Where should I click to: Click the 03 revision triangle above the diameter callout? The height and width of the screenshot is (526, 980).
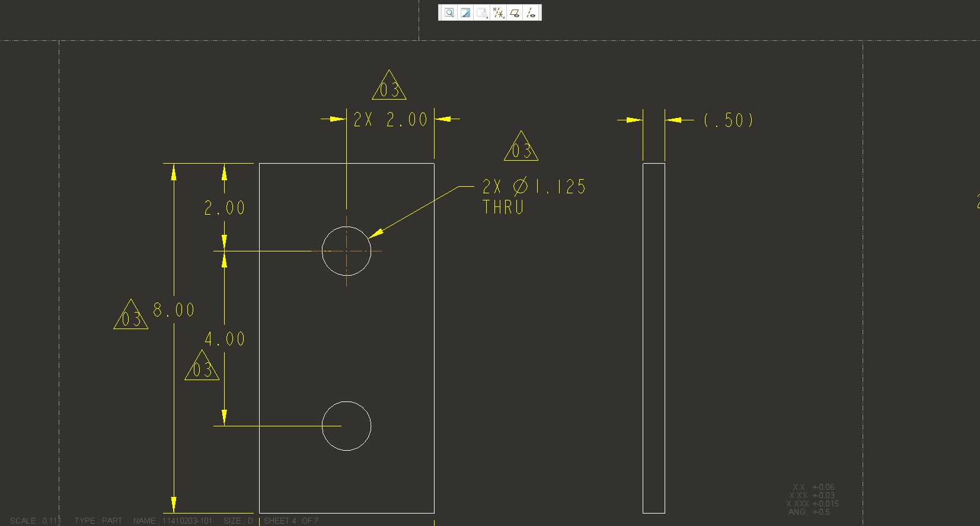pyautogui.click(x=521, y=146)
